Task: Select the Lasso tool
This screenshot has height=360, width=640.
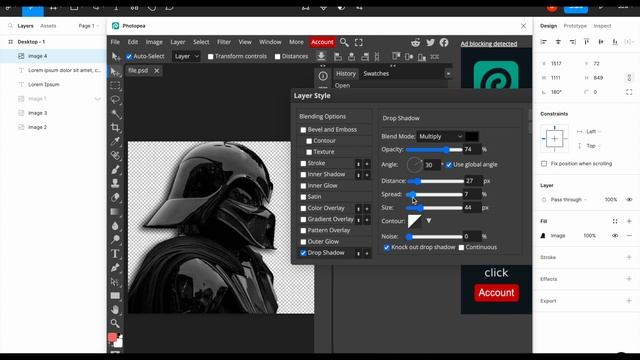Action: [116, 100]
